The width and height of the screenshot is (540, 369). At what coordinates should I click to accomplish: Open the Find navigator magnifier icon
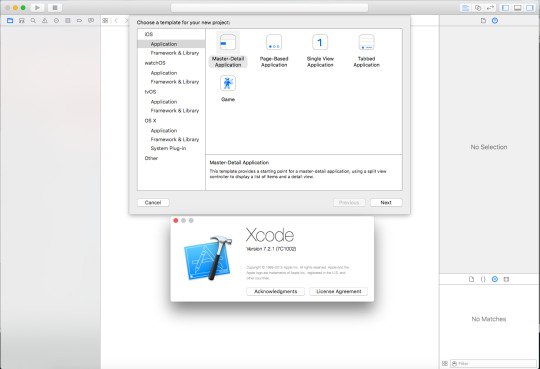[x=33, y=21]
